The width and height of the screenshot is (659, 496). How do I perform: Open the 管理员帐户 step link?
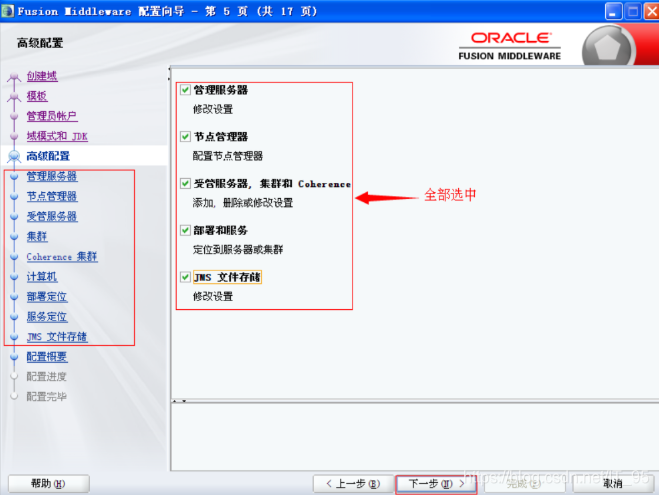[x=52, y=116]
